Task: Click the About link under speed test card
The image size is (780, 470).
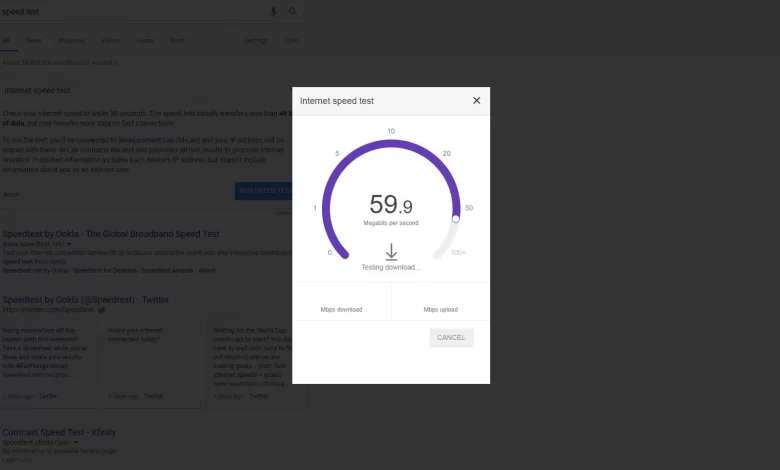Action: pyautogui.click(x=11, y=194)
